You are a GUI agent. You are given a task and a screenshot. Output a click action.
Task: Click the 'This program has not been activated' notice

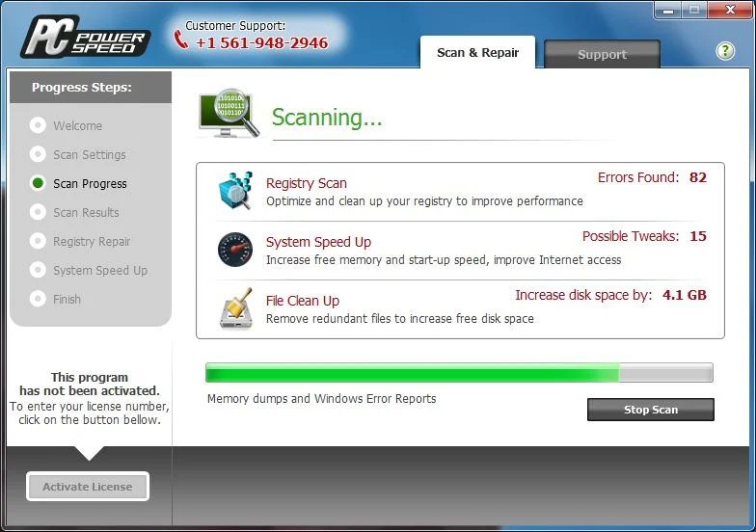(89, 384)
